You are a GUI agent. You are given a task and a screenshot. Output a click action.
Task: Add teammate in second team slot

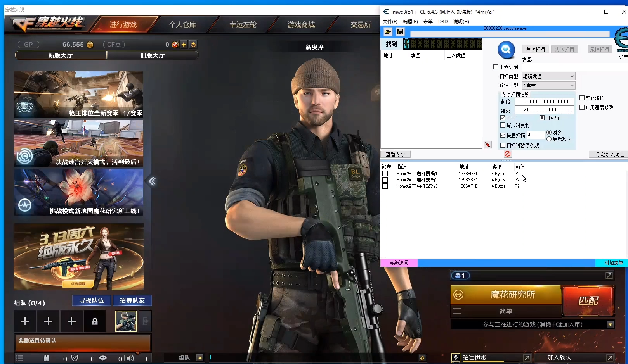tap(48, 321)
